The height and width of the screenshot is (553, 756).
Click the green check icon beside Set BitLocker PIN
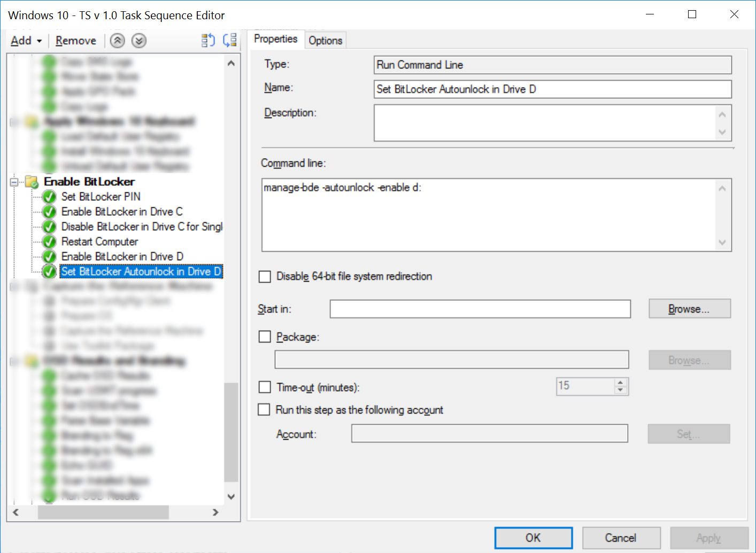coord(49,197)
